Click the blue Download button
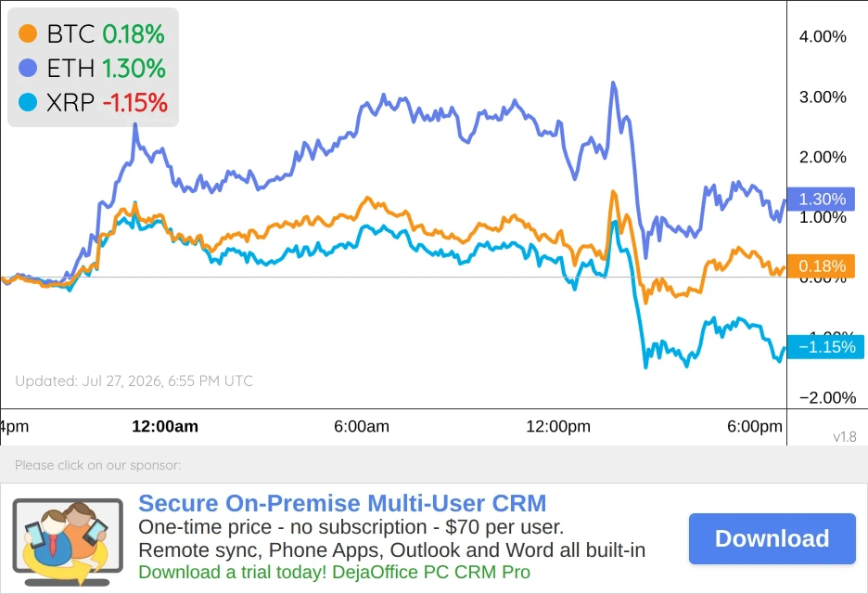Screen dimensions: 868x594 click(772, 538)
